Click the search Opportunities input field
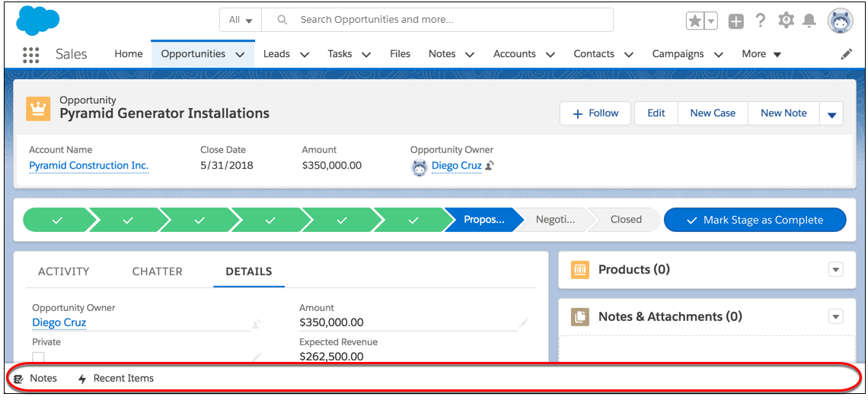 coord(437,20)
